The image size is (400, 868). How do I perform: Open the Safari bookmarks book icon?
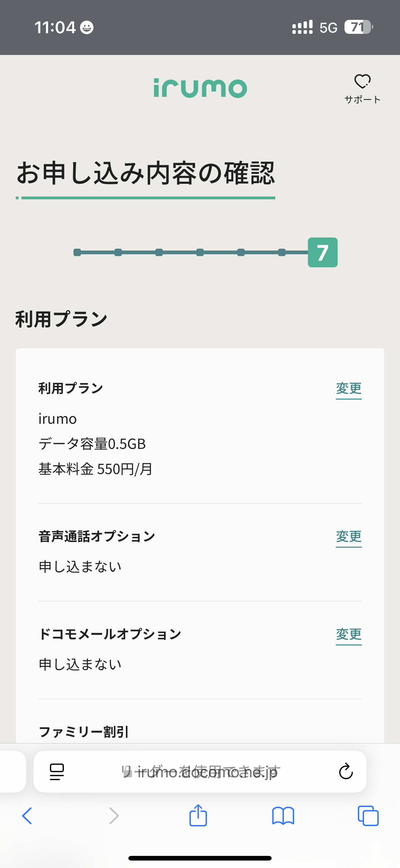283,816
